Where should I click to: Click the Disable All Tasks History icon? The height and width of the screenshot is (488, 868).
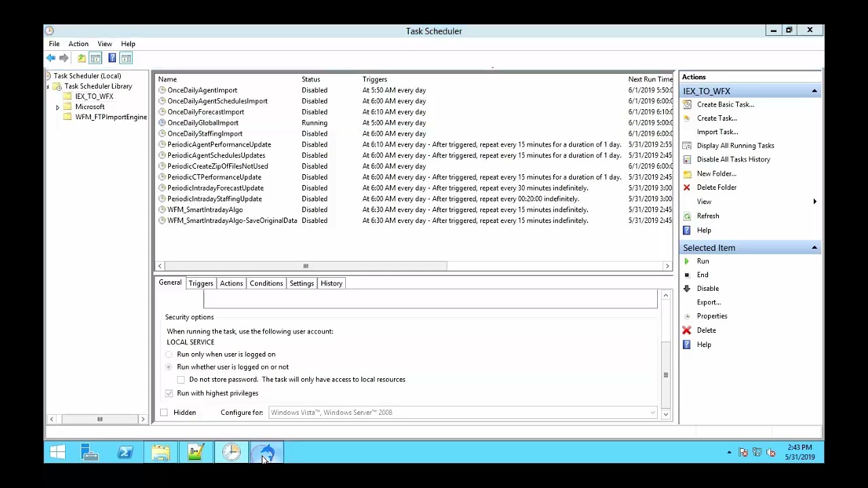pos(687,159)
